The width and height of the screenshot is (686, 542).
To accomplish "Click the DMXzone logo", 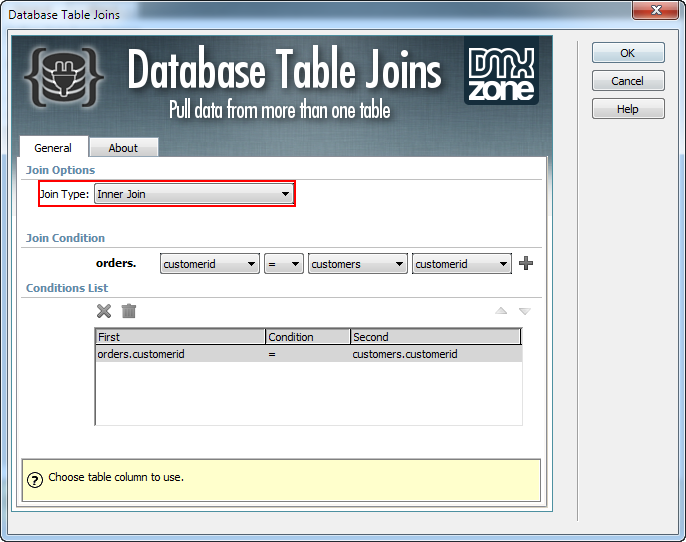I will point(501,71).
